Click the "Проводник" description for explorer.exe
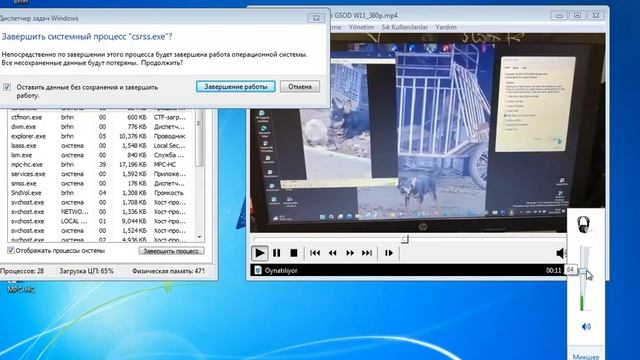The width and height of the screenshot is (640, 360). coord(170,136)
